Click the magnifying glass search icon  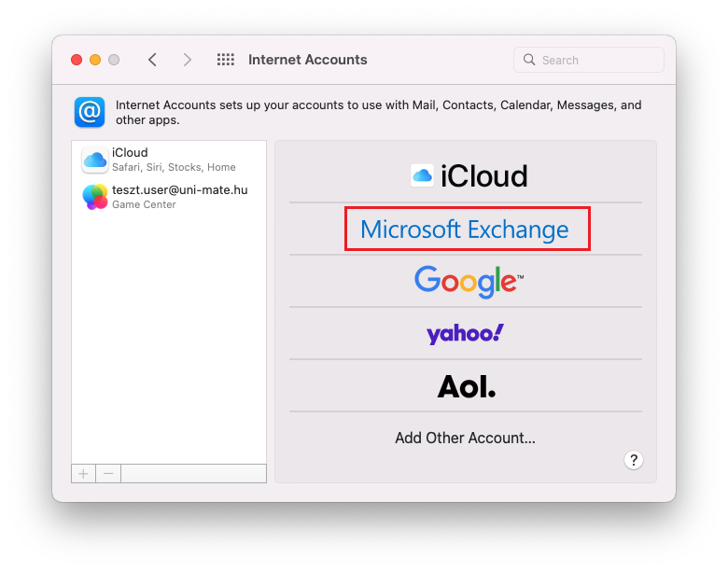pyautogui.click(x=529, y=60)
